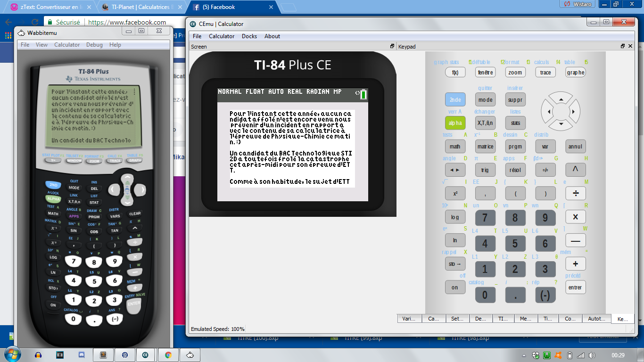Click the 2ND key on Wabbitemu calculator
Viewport: 644px width, 362px height.
point(53,185)
